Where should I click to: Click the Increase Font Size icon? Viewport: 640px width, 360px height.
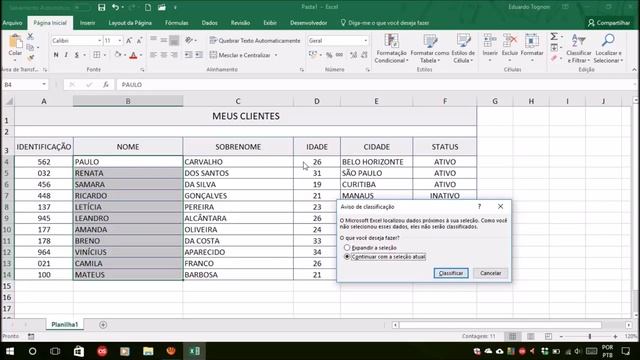point(129,40)
